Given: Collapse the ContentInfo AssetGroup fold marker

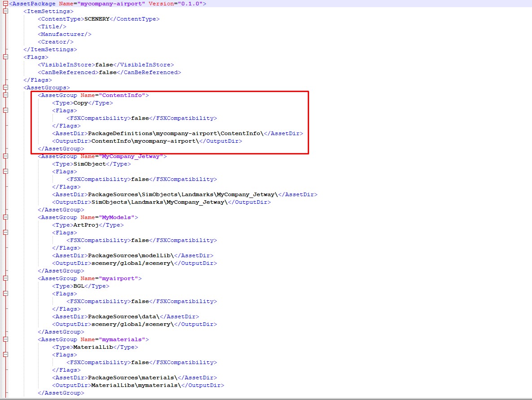Looking at the screenshot, I should pyautogui.click(x=5, y=95).
